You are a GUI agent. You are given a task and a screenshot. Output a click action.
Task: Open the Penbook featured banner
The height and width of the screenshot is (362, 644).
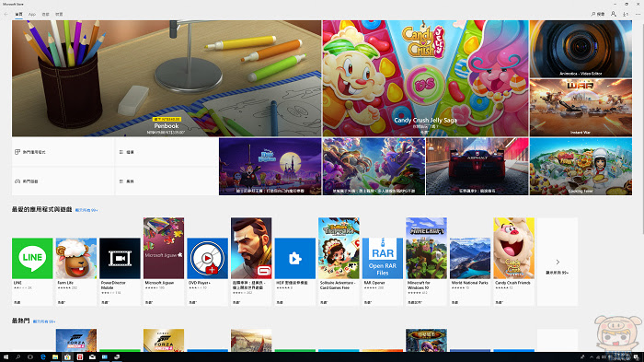[x=167, y=78]
